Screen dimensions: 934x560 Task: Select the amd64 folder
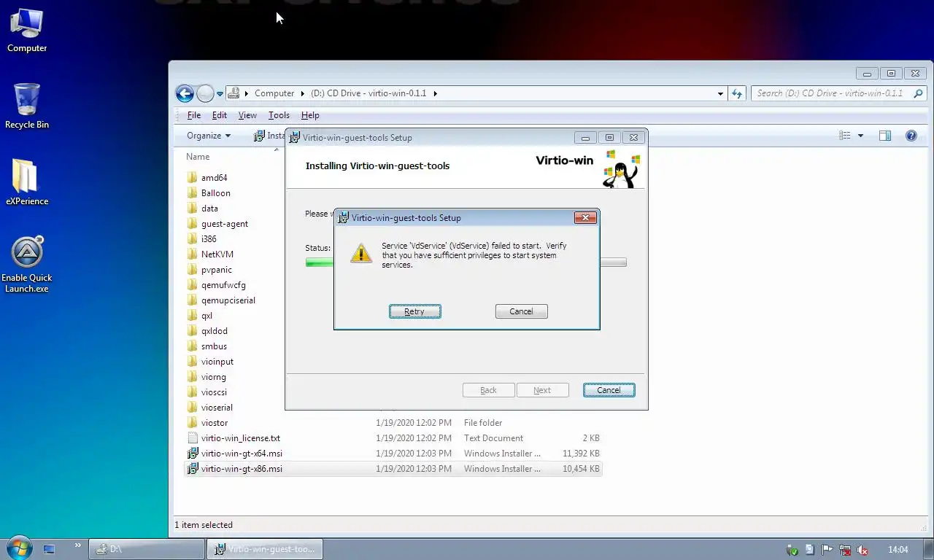[215, 178]
